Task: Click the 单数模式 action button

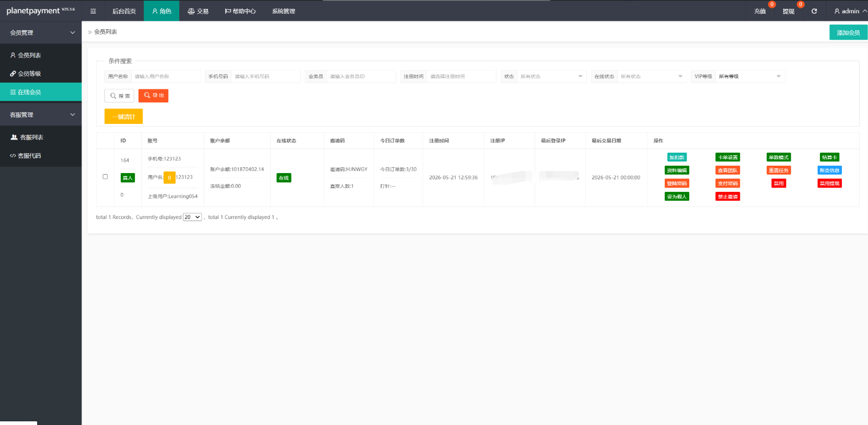Action: (779, 157)
